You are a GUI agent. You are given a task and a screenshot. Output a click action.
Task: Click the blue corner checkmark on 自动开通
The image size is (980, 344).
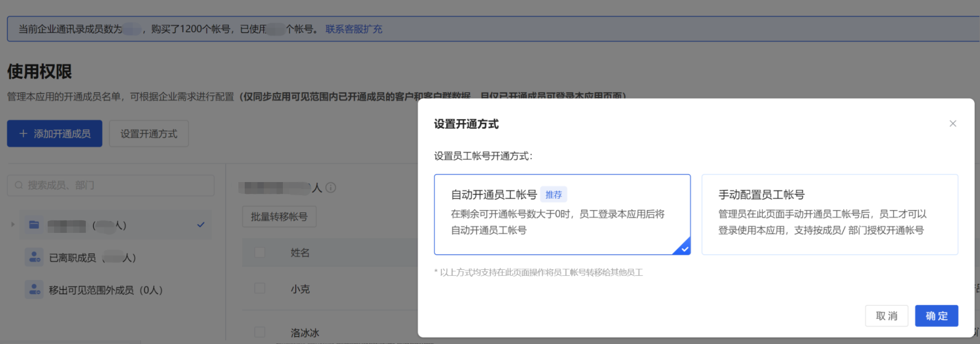[684, 248]
